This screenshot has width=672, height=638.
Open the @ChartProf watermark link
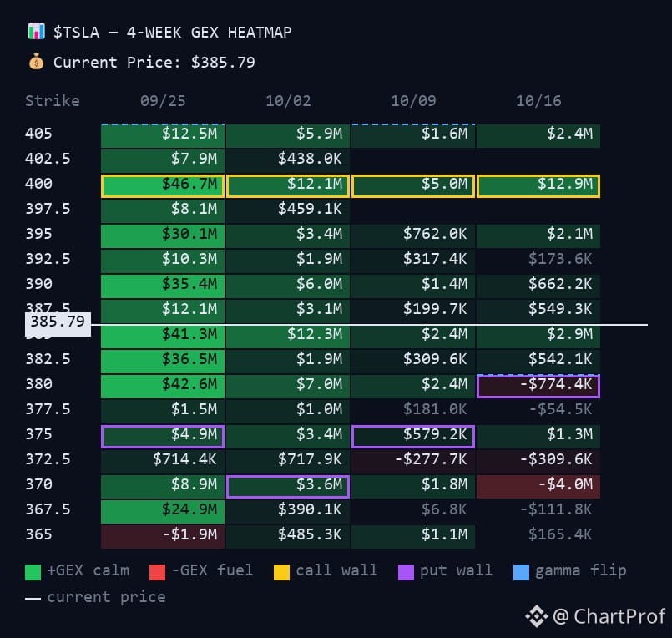(x=609, y=617)
